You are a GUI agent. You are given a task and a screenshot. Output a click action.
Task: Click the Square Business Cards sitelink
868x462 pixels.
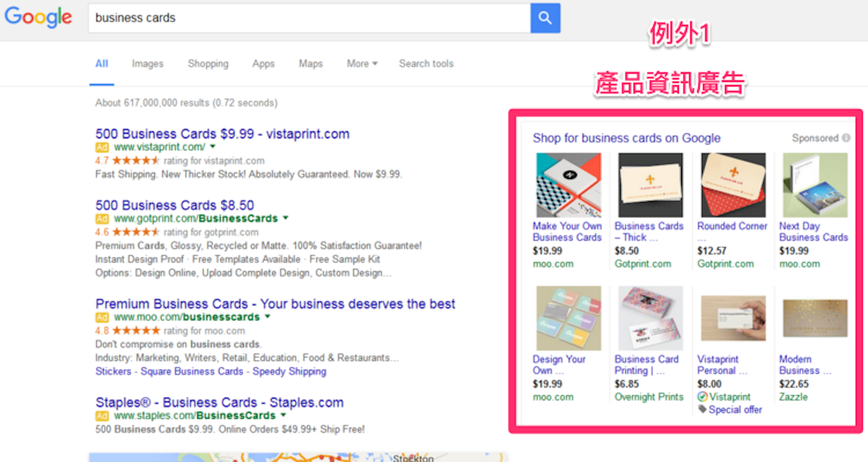[x=192, y=372]
